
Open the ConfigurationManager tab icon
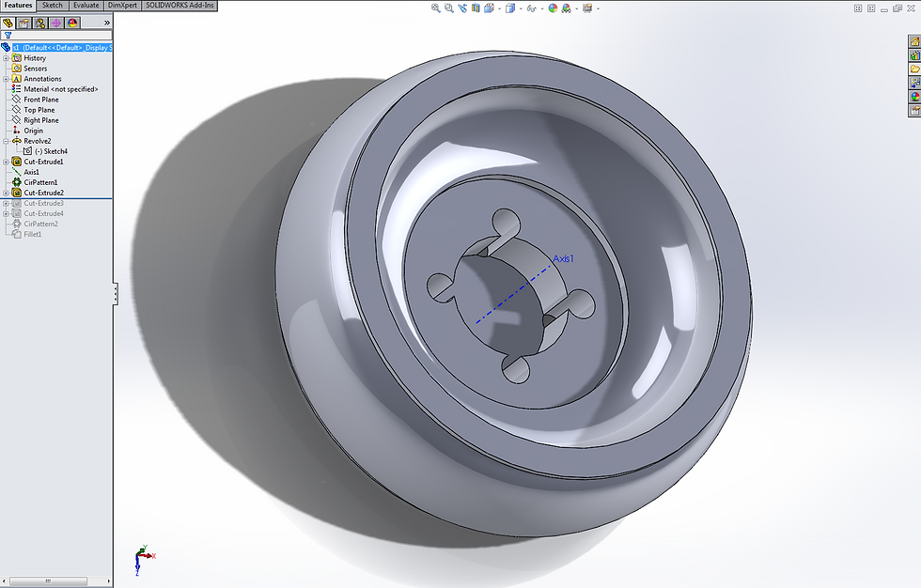click(39, 23)
